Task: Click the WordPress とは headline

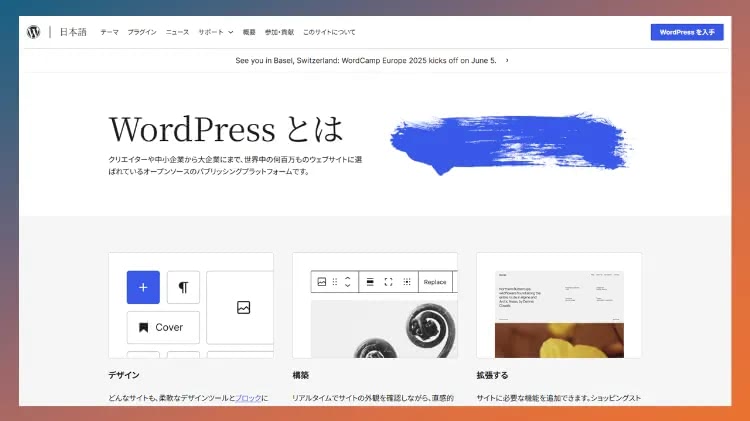Action: tap(226, 129)
